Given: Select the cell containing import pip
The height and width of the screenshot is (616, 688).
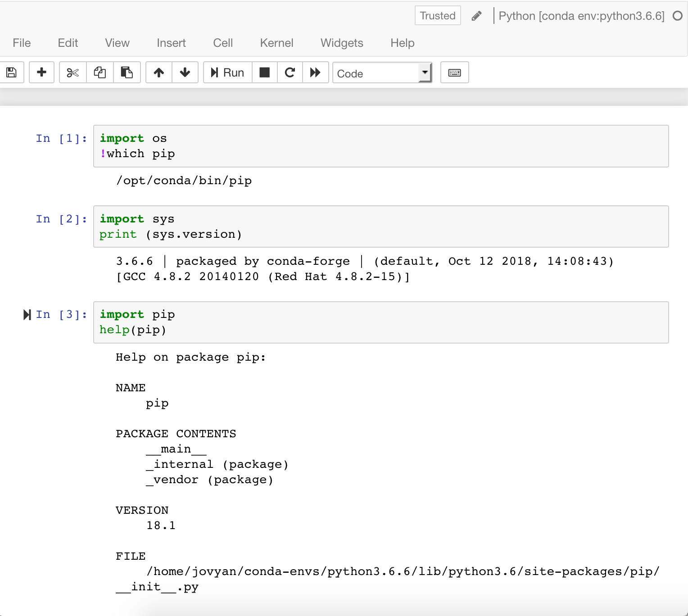Looking at the screenshot, I should tap(380, 322).
